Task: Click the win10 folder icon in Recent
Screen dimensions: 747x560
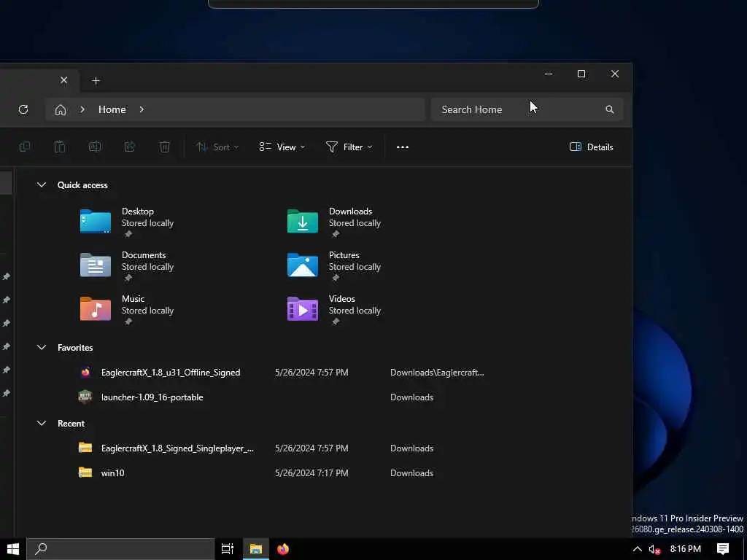Action: (85, 472)
